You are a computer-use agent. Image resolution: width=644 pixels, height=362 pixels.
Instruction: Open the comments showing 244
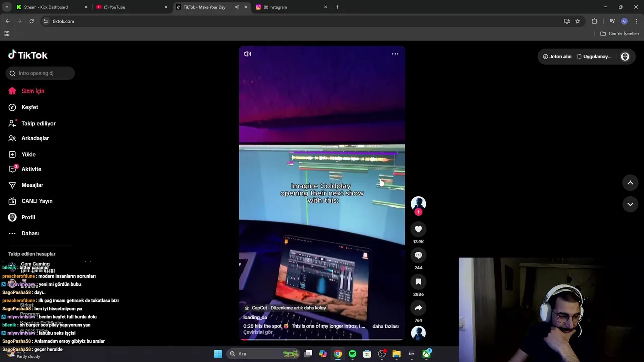(418, 255)
